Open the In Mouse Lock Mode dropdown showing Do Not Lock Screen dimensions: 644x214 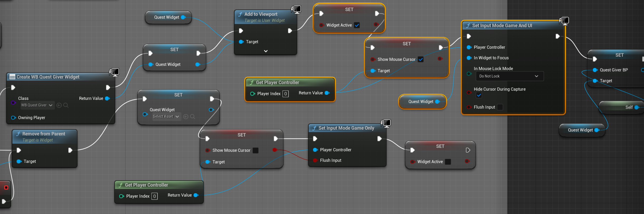click(510, 76)
